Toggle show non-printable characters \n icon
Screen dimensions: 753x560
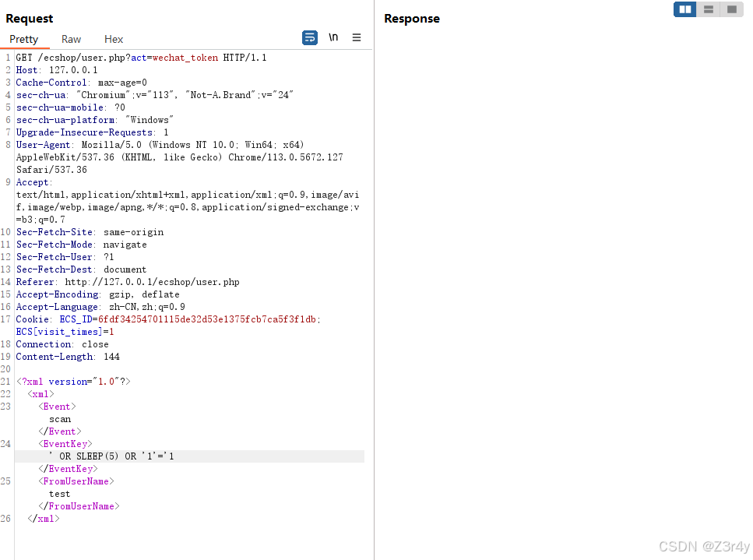tap(333, 37)
